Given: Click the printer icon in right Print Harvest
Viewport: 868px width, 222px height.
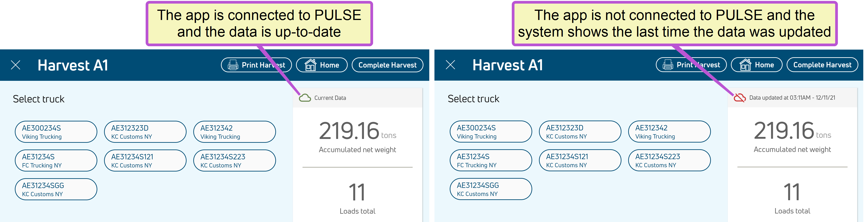Looking at the screenshot, I should click(668, 65).
